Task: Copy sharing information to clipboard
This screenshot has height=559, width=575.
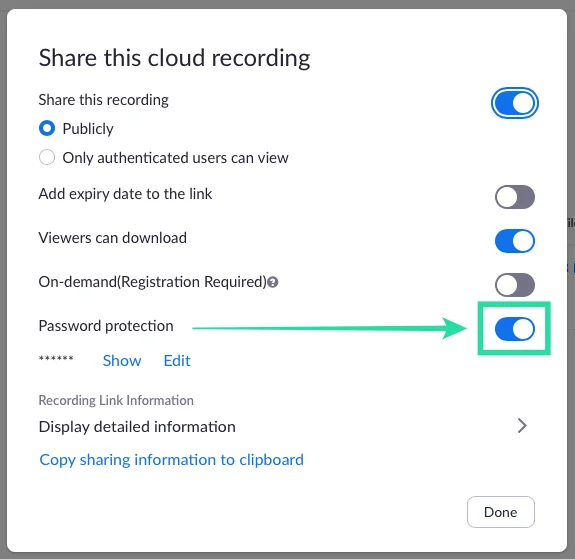Action: pos(172,460)
